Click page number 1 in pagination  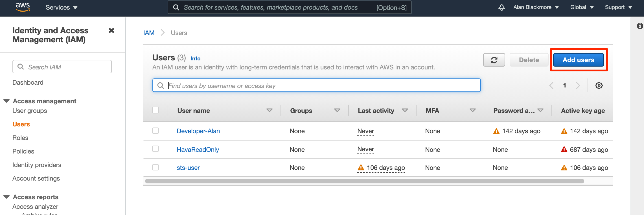pyautogui.click(x=564, y=85)
